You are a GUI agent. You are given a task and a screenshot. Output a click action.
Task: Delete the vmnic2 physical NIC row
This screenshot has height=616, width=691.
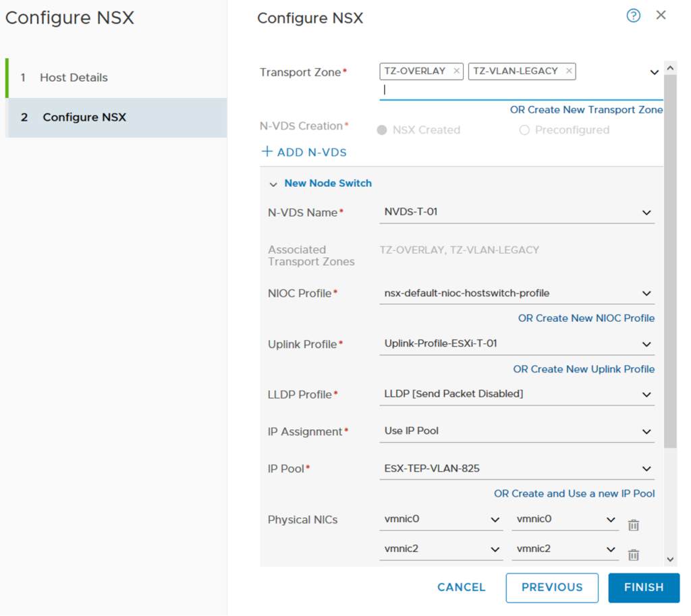[633, 555]
